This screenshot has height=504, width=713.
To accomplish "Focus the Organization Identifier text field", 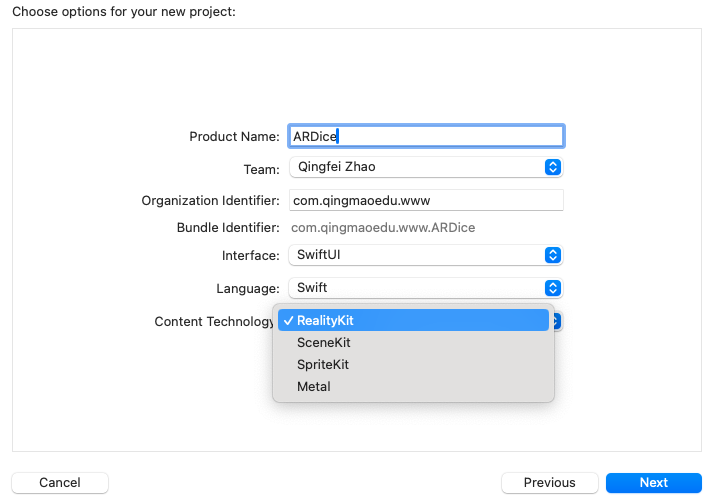I will [426, 200].
